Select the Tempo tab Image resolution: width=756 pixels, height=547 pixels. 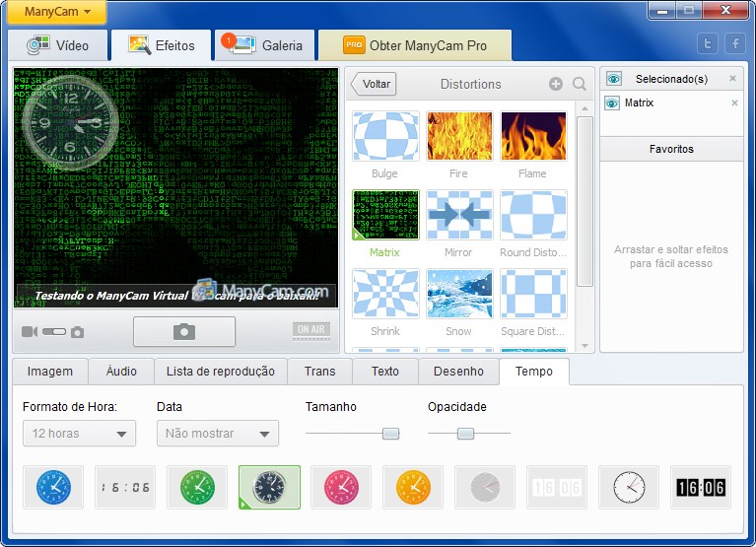pyautogui.click(x=533, y=372)
